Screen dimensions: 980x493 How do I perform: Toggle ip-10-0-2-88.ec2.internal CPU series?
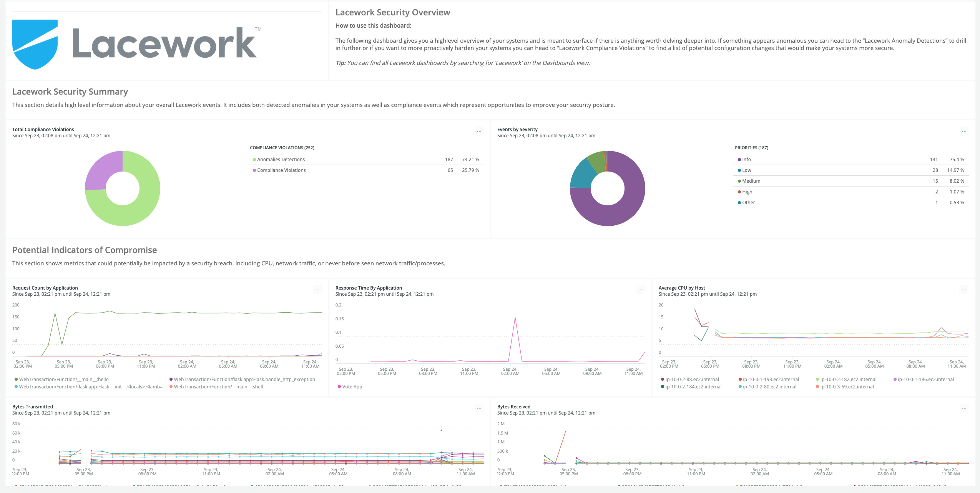pos(692,380)
